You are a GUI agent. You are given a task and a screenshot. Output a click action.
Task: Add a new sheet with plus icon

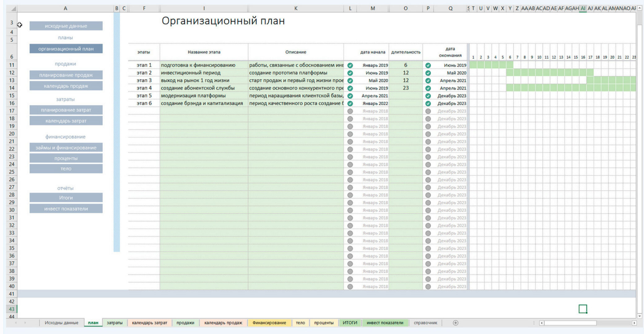coord(455,323)
